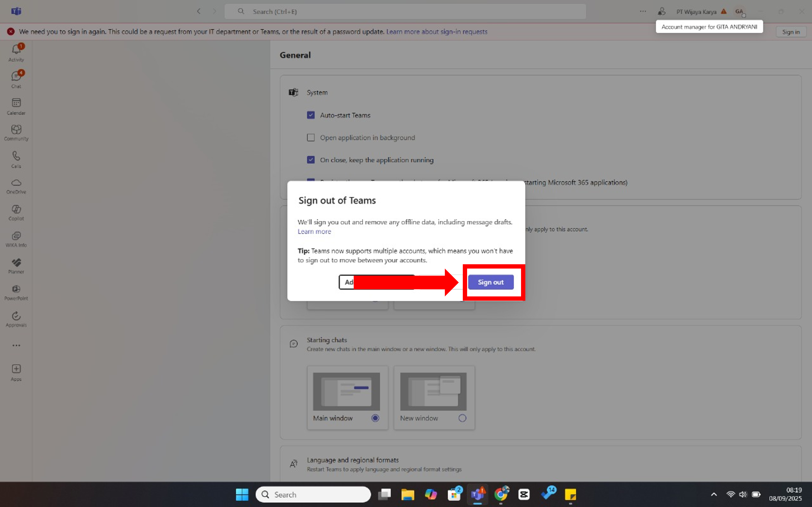Uncheck On close, keep application running
812x507 pixels.
[x=311, y=160]
